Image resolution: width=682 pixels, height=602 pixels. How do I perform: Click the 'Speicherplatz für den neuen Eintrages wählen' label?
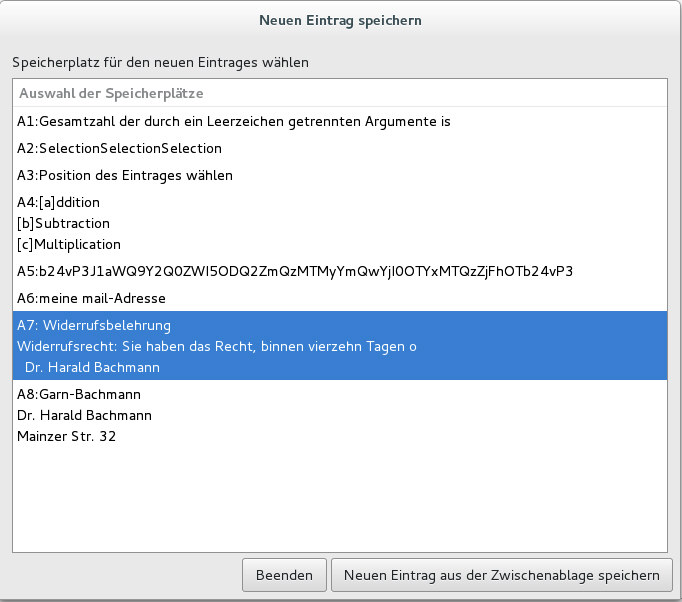[161, 62]
